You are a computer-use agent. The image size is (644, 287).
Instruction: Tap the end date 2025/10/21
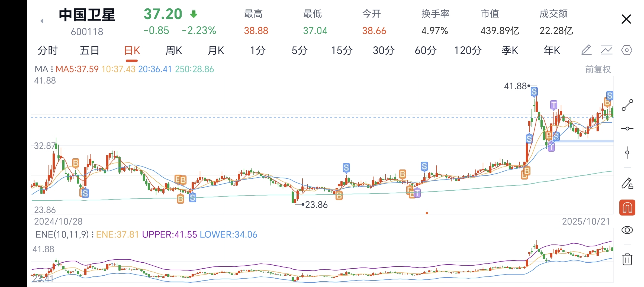pos(586,221)
